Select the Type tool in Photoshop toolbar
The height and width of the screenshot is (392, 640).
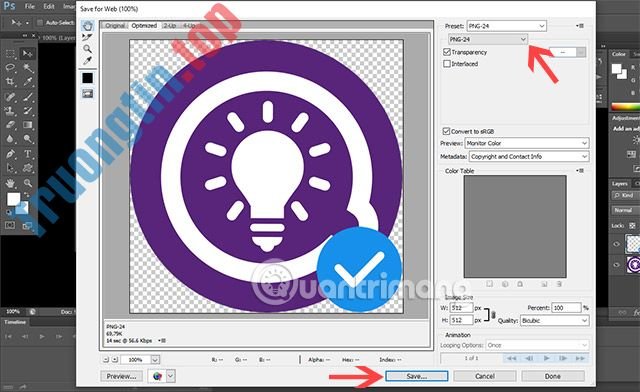(x=27, y=154)
